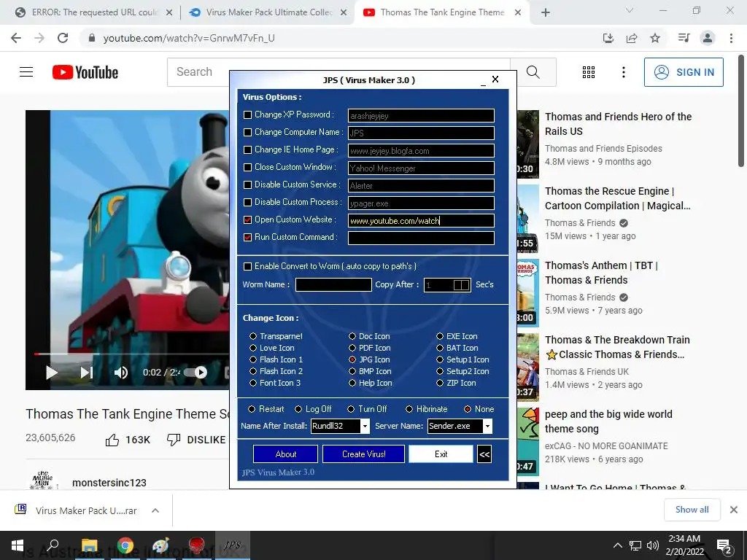
Task: Open monstersinc123 channel link
Action: tap(109, 483)
